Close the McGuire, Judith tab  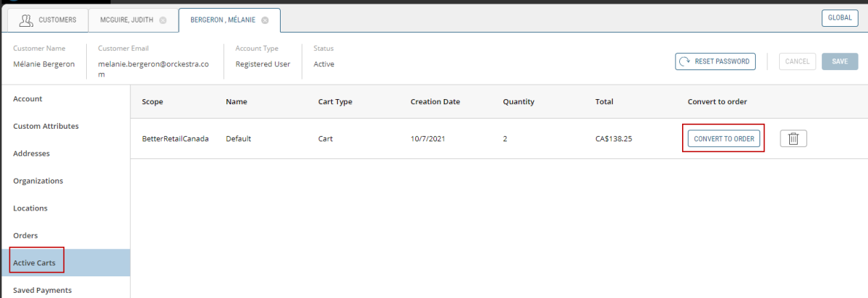pos(163,20)
